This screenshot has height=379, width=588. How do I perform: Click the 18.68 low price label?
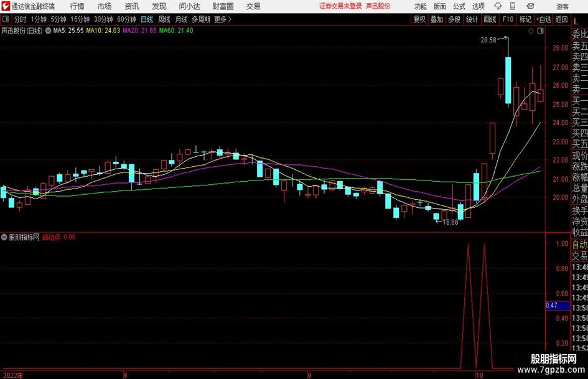(x=450, y=222)
